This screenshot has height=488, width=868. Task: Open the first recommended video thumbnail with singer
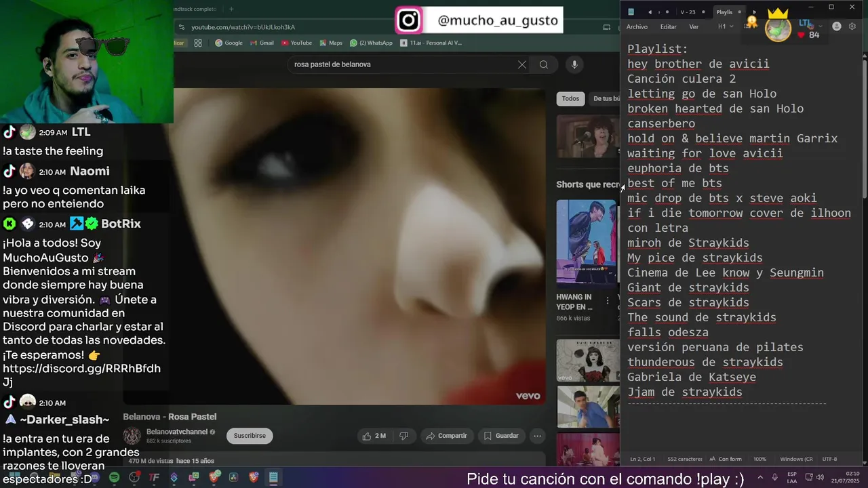pos(588,136)
